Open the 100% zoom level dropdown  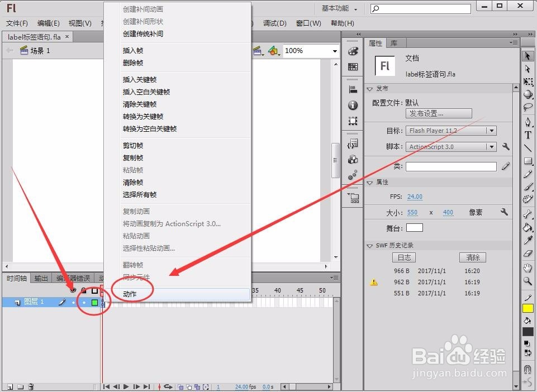coord(334,50)
